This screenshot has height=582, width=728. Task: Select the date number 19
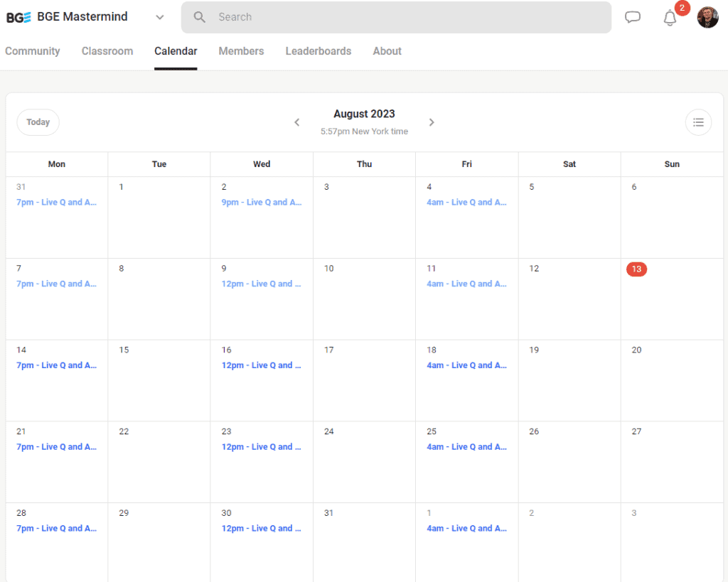tap(534, 350)
